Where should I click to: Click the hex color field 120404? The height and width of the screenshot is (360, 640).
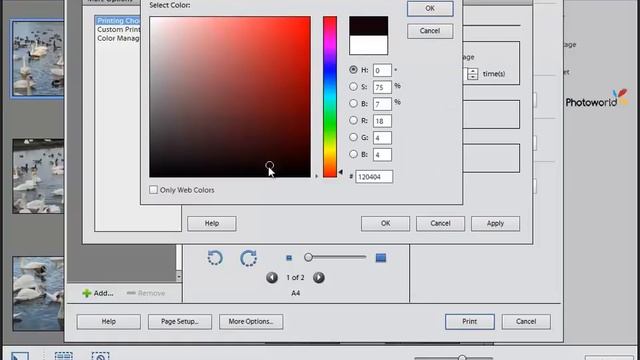(x=374, y=177)
